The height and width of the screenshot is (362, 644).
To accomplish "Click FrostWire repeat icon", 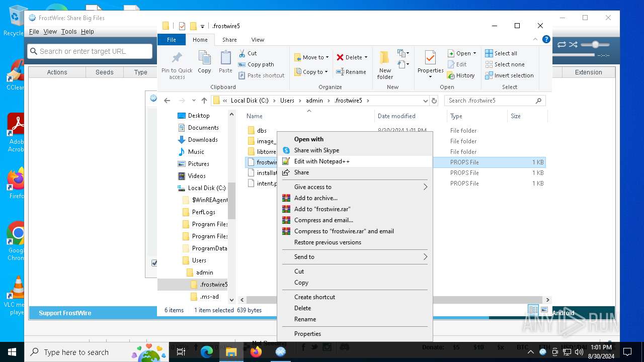I will coord(561,45).
